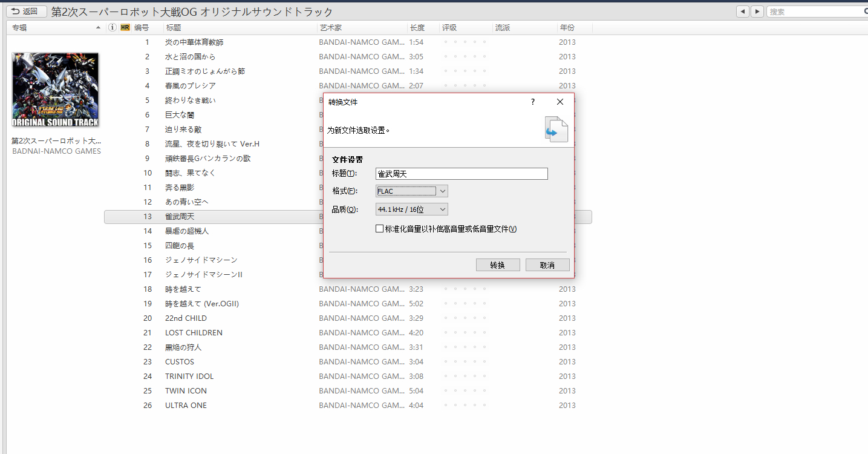Open the 品质 44.1 kHz / 16位 dropdown
868x454 pixels.
pos(412,209)
